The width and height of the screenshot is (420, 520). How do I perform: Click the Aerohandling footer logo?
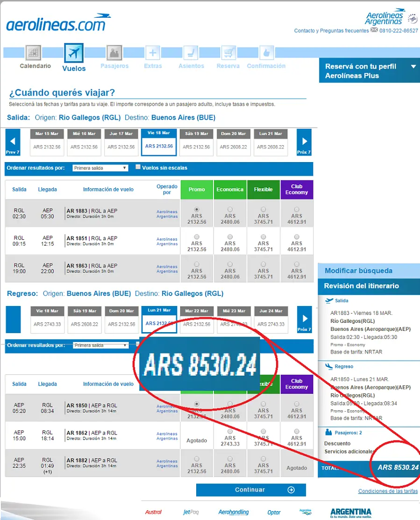point(234,512)
